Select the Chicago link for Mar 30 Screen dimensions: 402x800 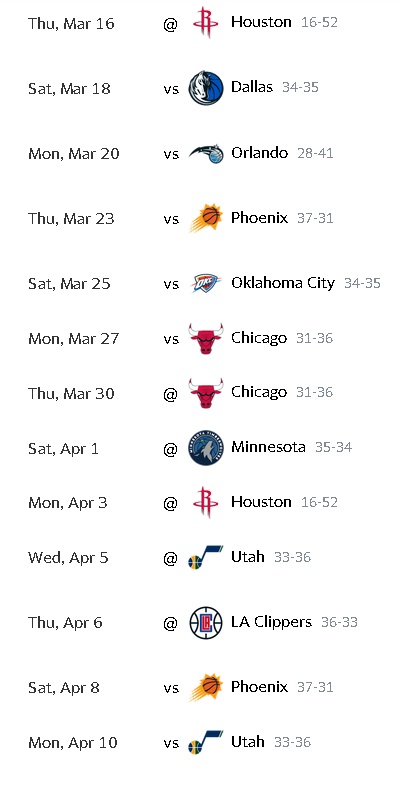click(259, 392)
